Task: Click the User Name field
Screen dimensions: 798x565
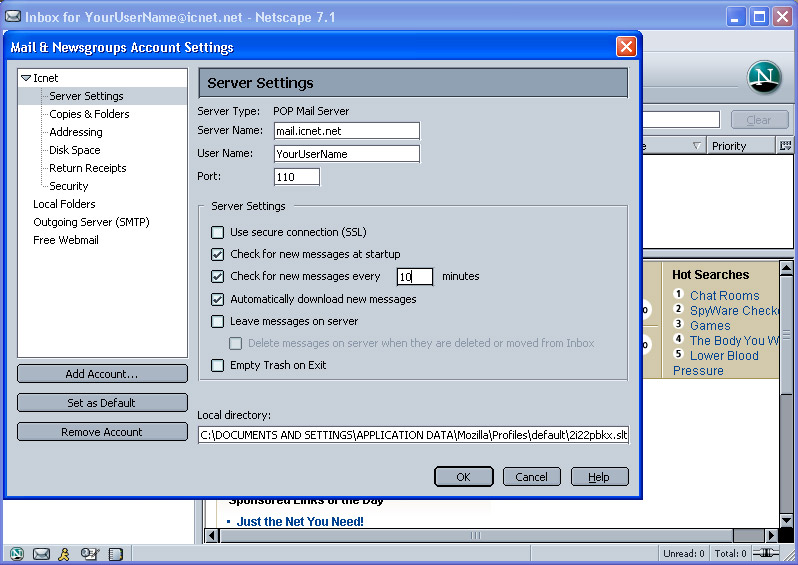Action: [x=347, y=154]
